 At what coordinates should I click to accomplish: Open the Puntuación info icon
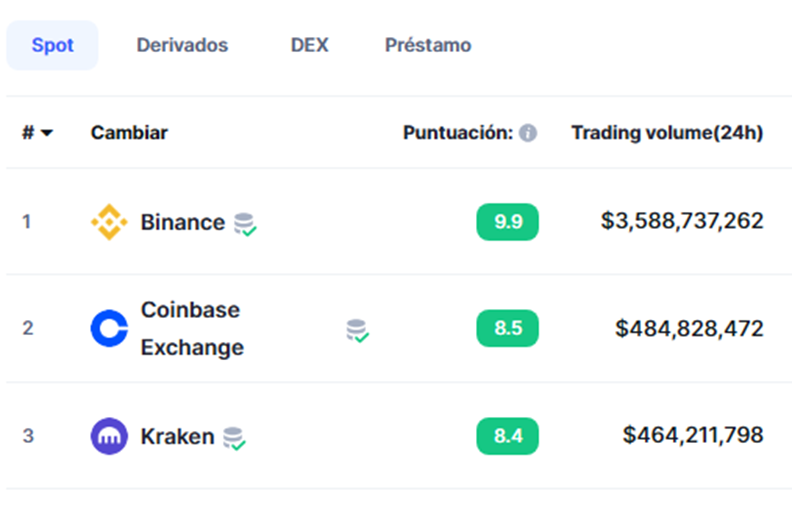click(528, 133)
